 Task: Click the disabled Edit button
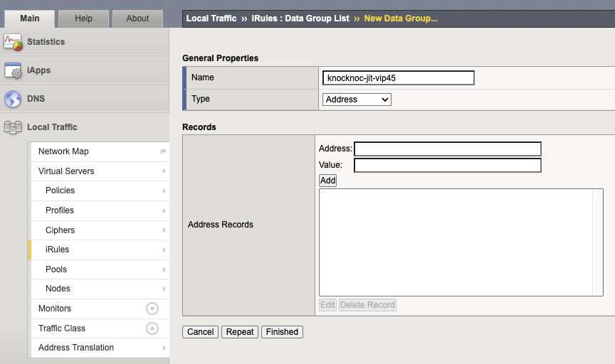[x=327, y=305]
